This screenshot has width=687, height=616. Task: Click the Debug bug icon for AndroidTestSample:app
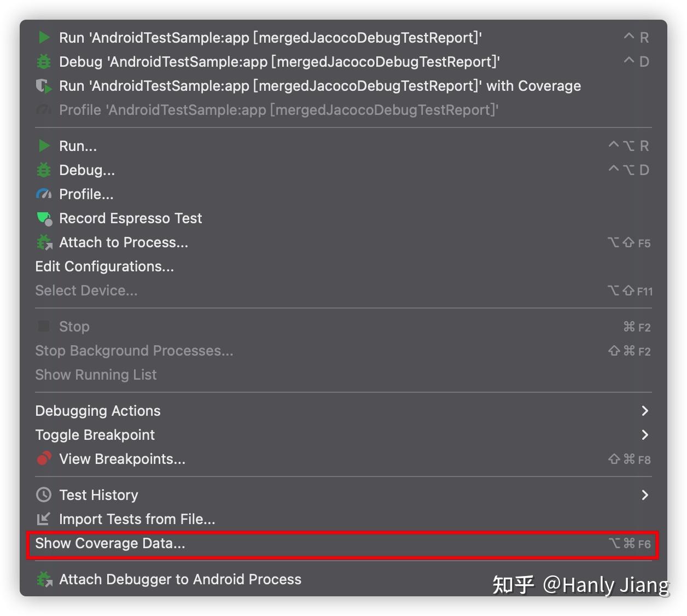[x=44, y=62]
